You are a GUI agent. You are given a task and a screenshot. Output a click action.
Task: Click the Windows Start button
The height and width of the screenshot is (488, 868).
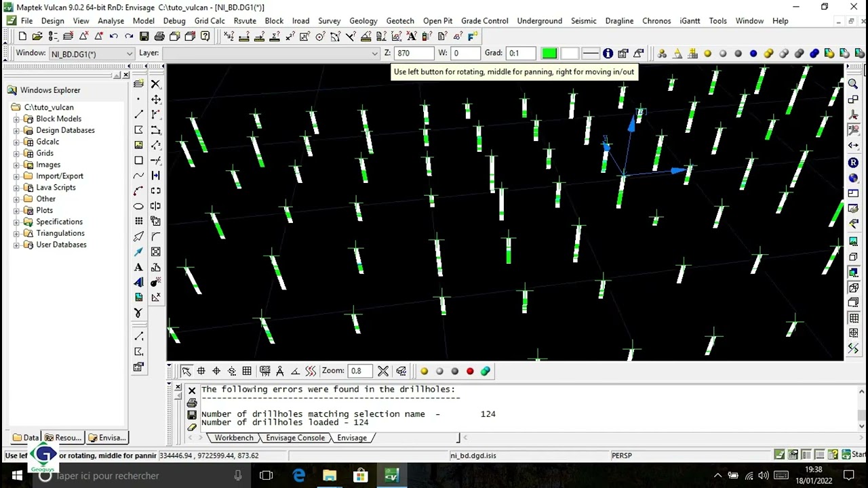[16, 476]
